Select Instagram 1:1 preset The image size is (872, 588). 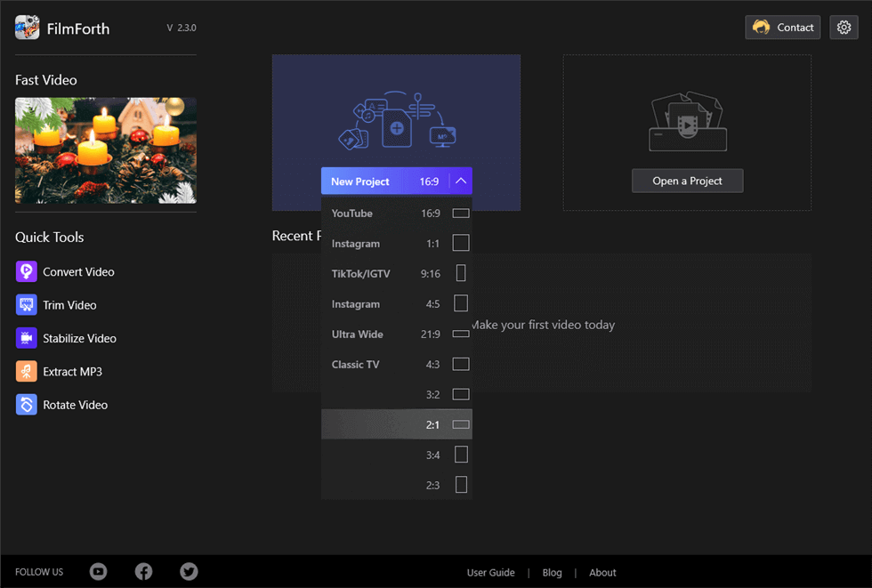pos(397,244)
